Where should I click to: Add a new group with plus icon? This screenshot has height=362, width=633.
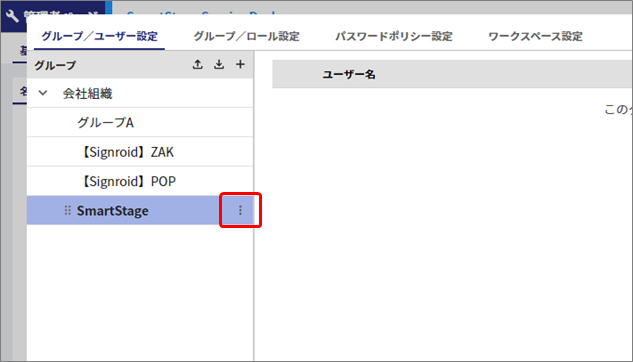click(240, 64)
